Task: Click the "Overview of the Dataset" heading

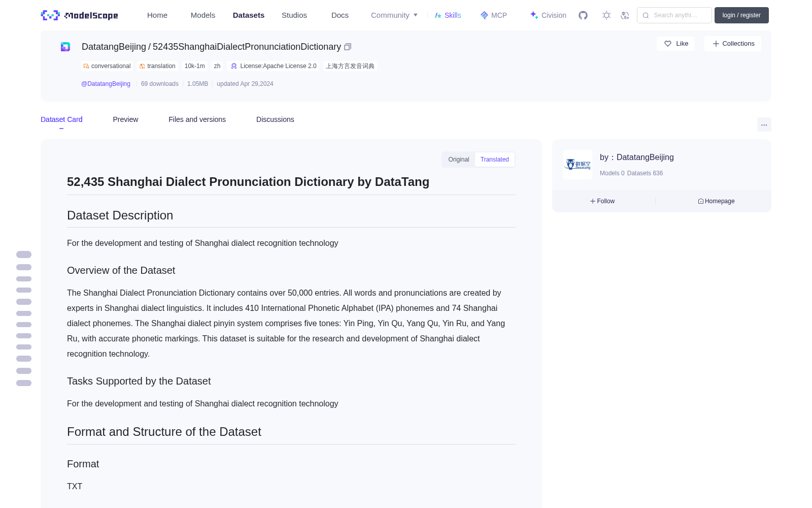Action: click(121, 270)
